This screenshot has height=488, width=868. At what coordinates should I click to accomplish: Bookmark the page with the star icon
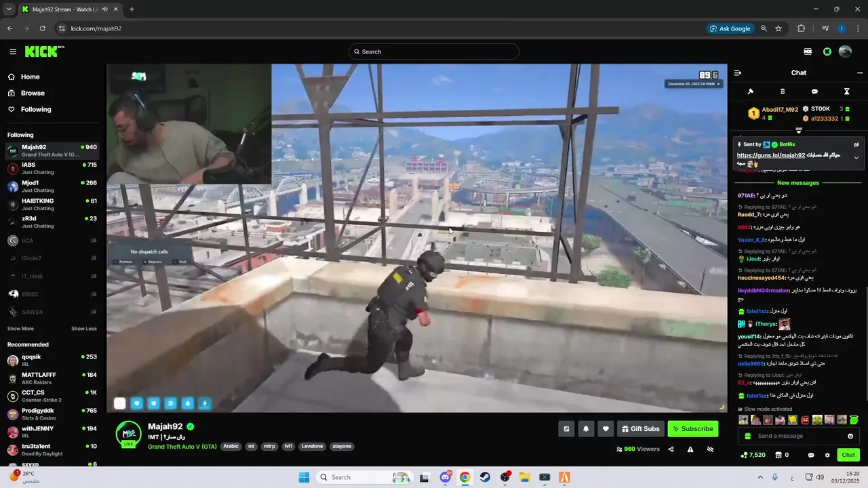pyautogui.click(x=778, y=28)
